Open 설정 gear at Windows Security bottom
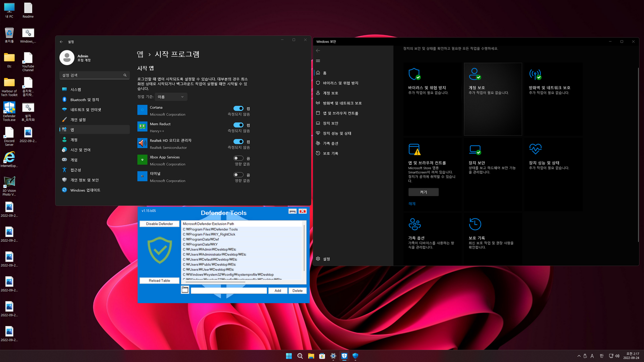 click(x=318, y=259)
